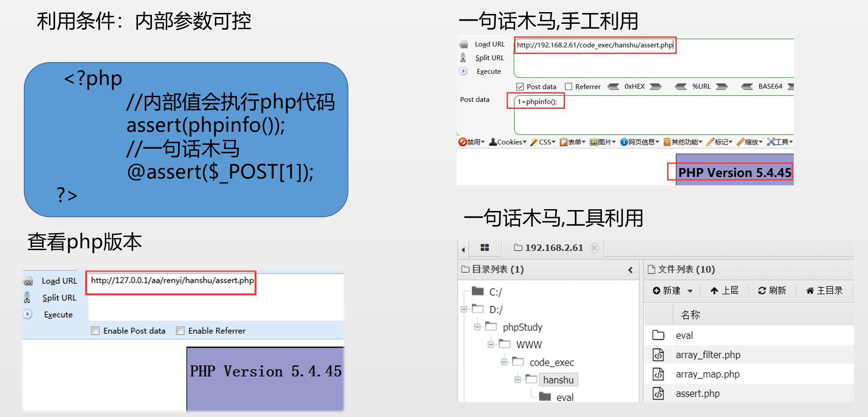Viewport: 868px width, 417px height.
Task: Close the 192.168.2.61 tab
Action: [594, 248]
